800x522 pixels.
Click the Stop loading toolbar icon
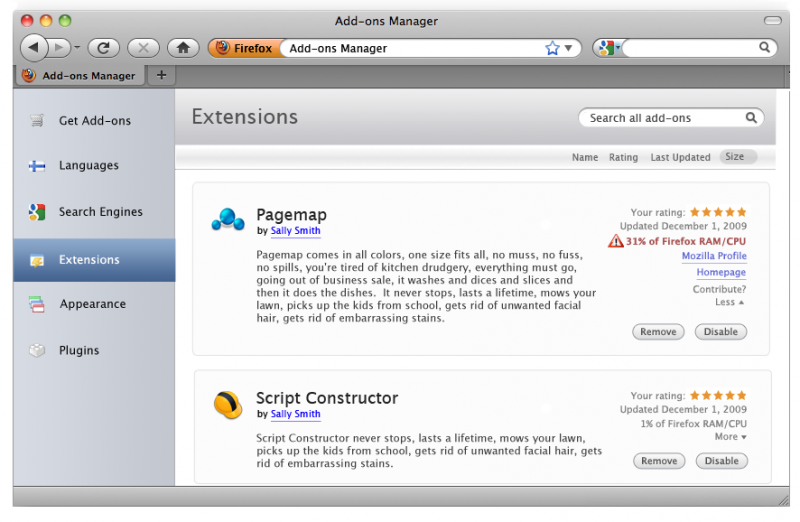(143, 47)
